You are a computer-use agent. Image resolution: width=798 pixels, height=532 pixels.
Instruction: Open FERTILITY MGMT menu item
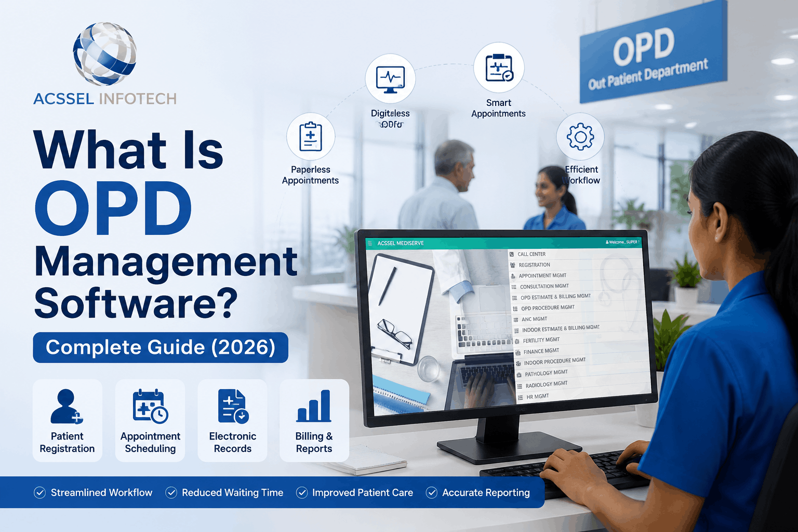541,340
